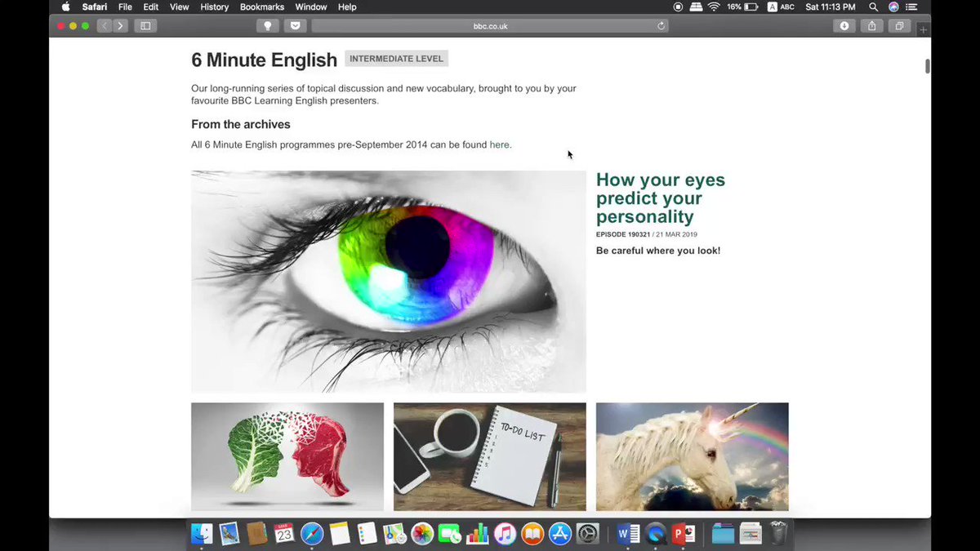
Task: Open Spotlight search magnifier
Action: [873, 7]
